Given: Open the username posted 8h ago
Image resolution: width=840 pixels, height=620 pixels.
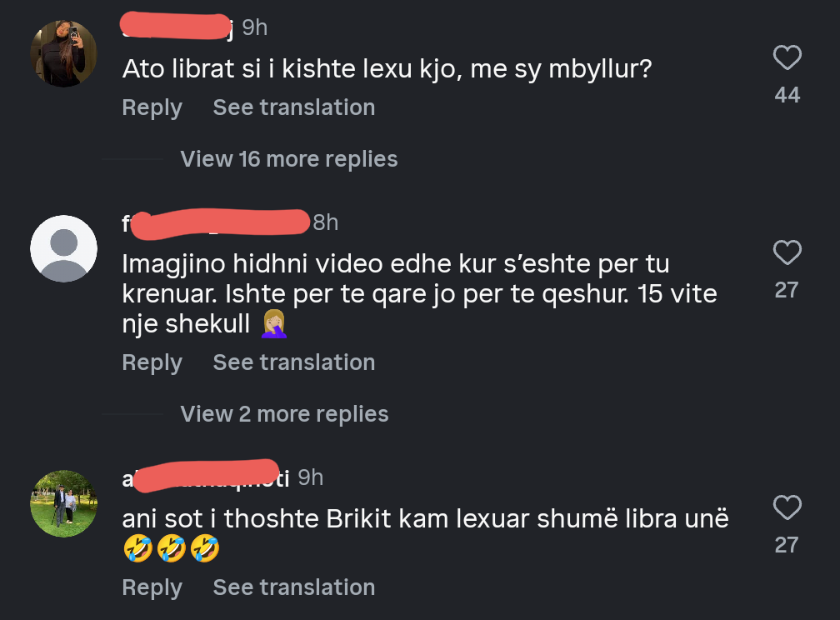Looking at the screenshot, I should (x=215, y=222).
